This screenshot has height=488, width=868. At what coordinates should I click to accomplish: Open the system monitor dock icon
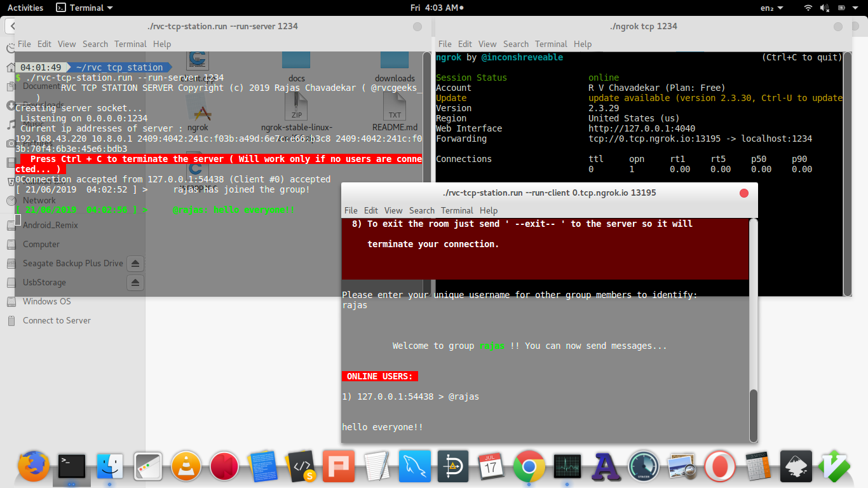[x=567, y=466]
